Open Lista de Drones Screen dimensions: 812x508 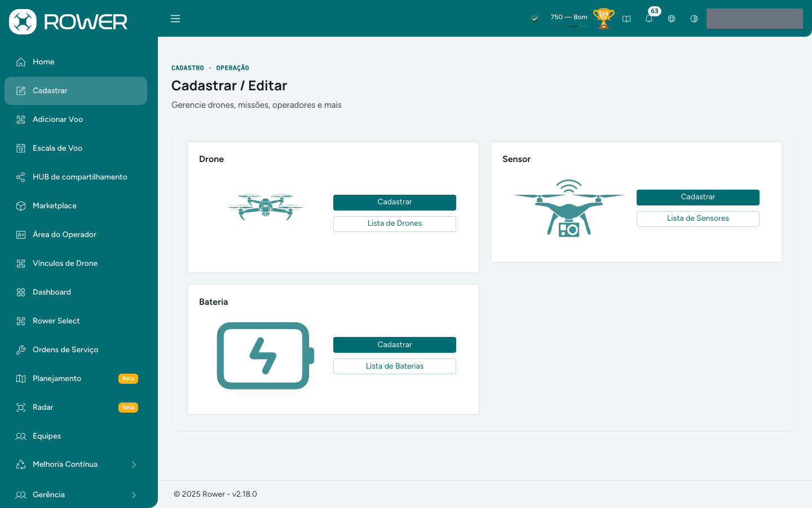click(x=395, y=224)
